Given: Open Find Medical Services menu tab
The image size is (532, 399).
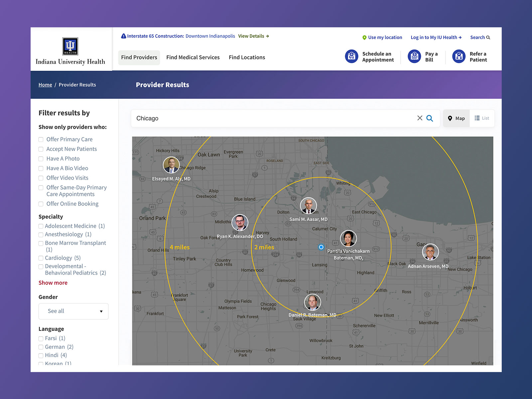Looking at the screenshot, I should 193,58.
